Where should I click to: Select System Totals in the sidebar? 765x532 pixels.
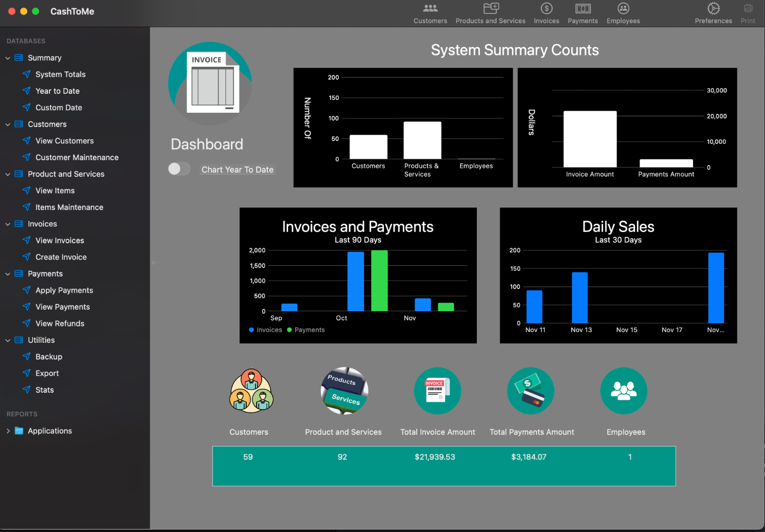tap(60, 74)
